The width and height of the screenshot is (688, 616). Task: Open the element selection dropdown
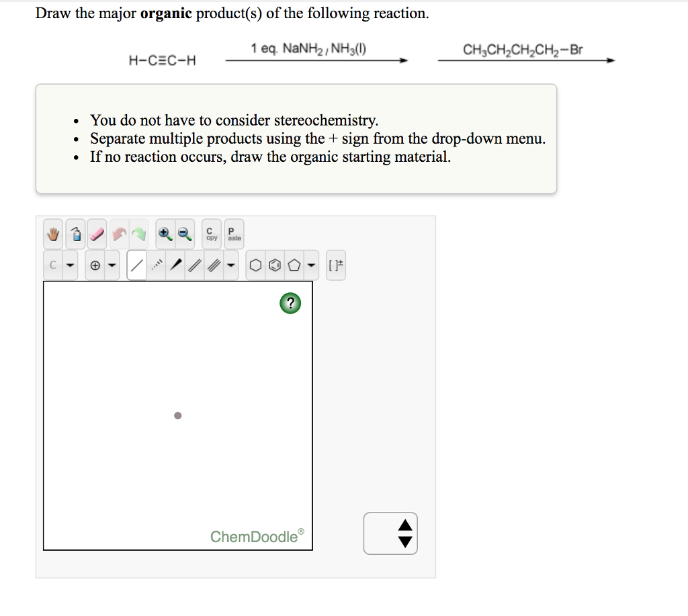click(69, 265)
